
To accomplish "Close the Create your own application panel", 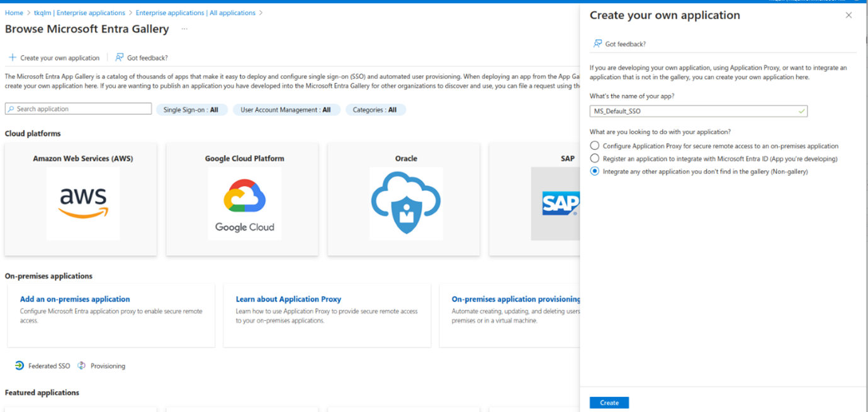I will (x=848, y=15).
